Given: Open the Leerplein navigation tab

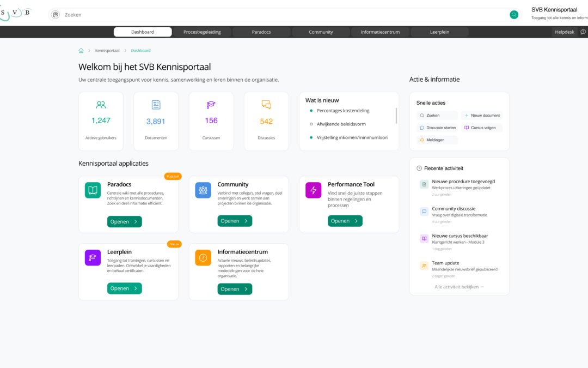Looking at the screenshot, I should point(439,32).
